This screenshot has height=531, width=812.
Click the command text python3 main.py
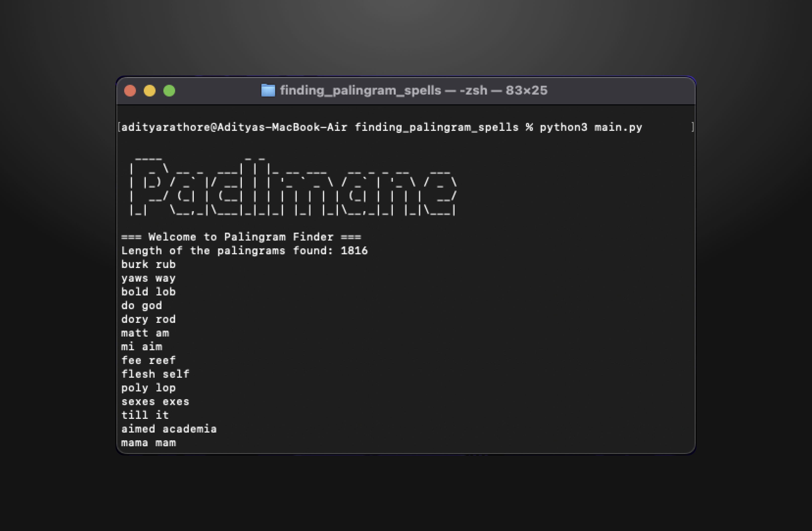(591, 128)
